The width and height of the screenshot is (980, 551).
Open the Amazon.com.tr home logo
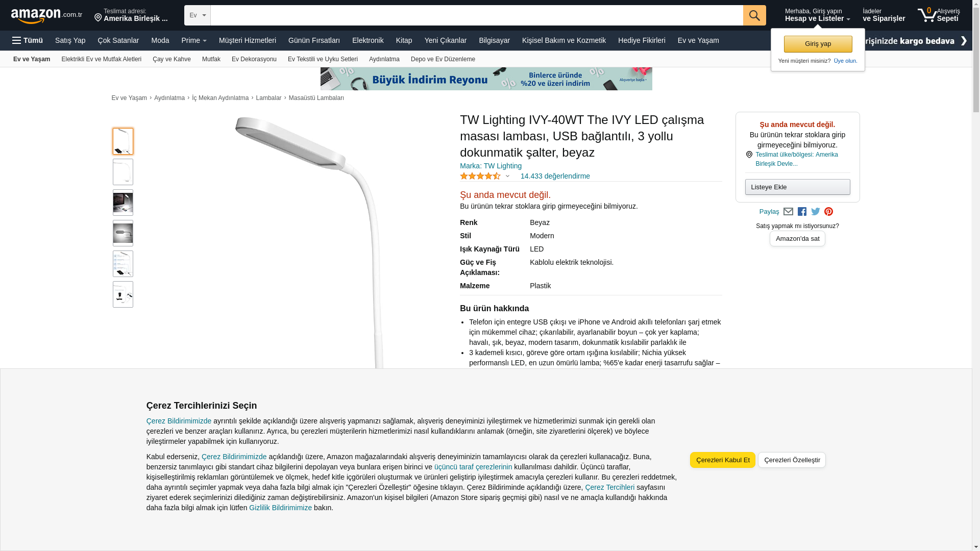click(46, 16)
